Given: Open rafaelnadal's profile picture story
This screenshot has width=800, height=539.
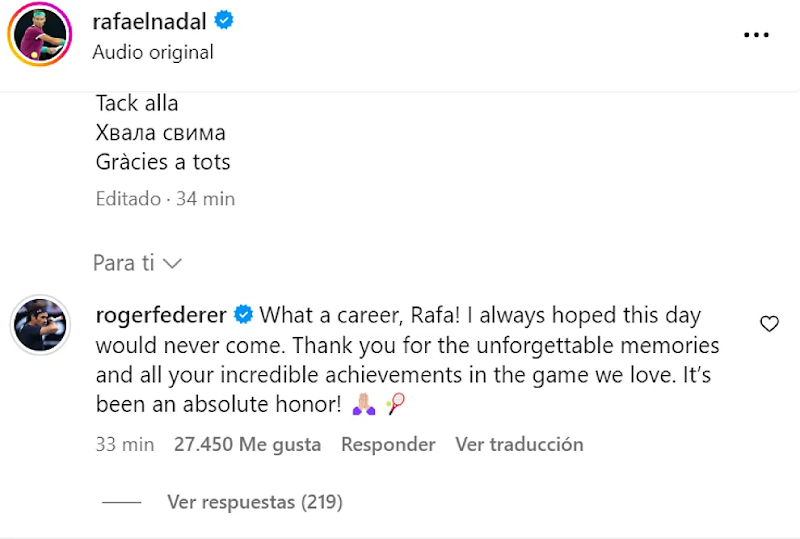Looking at the screenshot, I should 38,36.
